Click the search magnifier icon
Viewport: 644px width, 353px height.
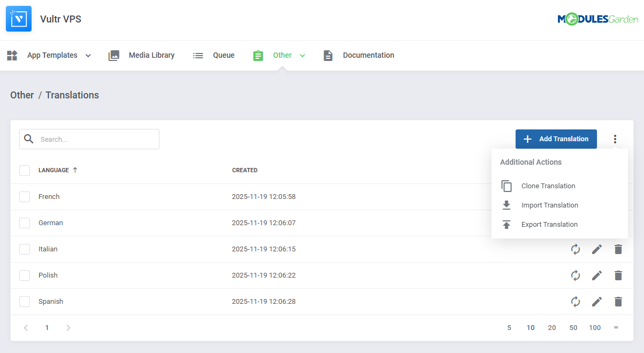coord(29,139)
